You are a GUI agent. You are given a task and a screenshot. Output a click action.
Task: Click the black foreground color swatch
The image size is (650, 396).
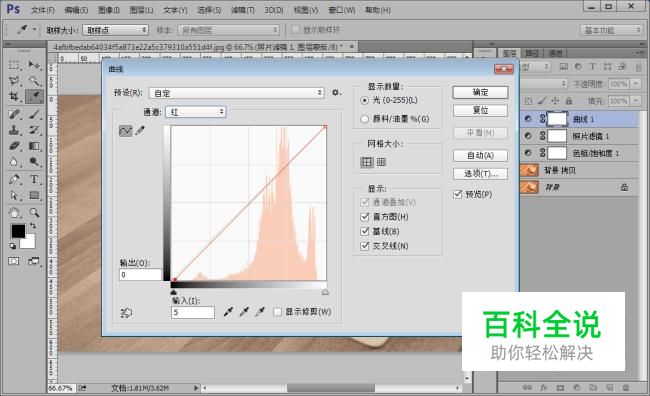point(18,231)
